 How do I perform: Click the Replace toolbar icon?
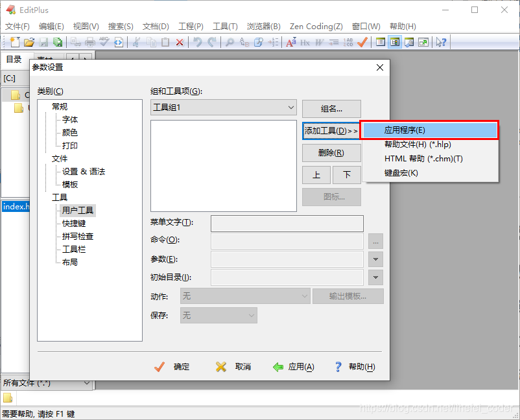(244, 42)
